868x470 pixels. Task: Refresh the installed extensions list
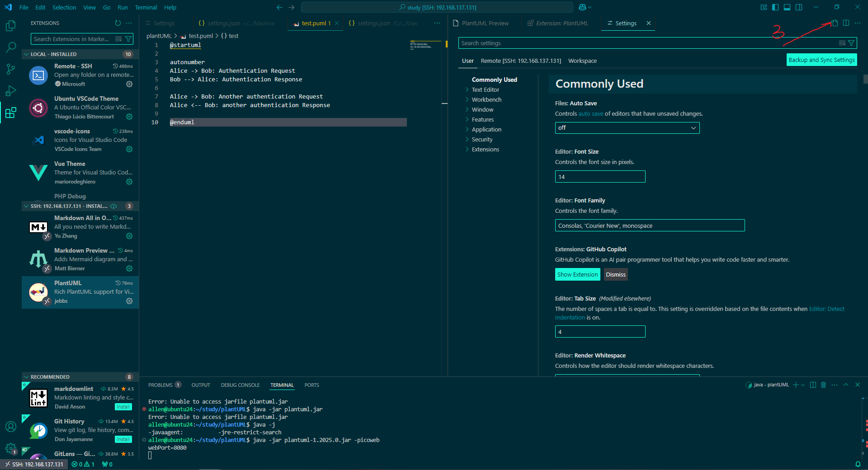pos(118,23)
